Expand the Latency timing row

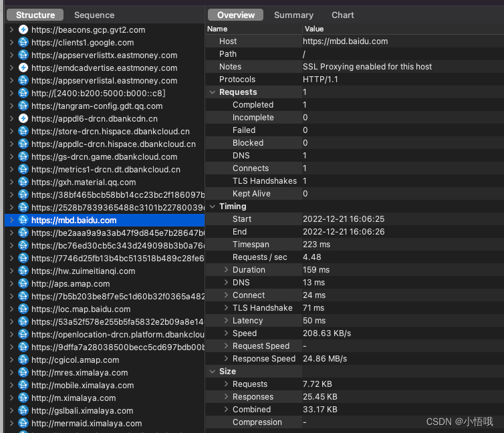[227, 320]
